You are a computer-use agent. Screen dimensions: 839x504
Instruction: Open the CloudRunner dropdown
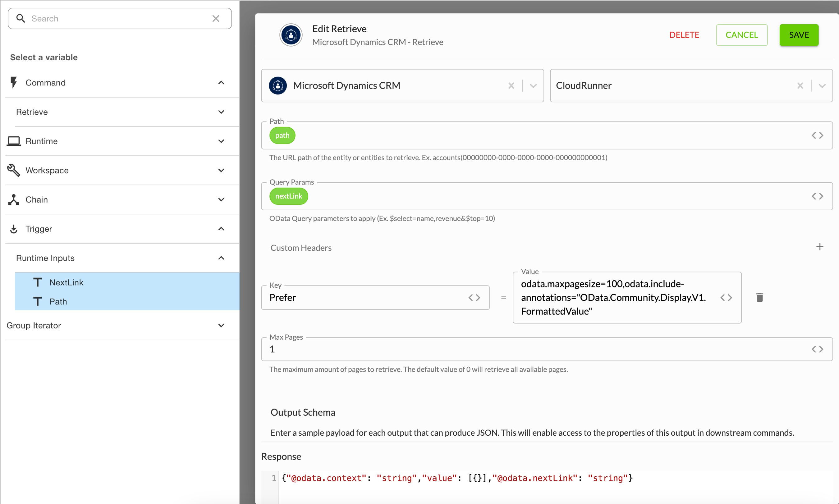click(822, 85)
